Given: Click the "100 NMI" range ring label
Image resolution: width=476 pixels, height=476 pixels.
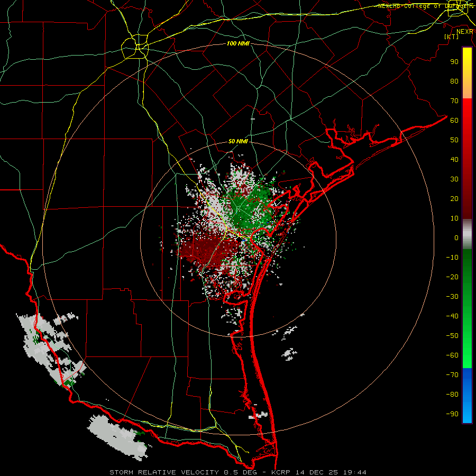Looking at the screenshot, I should point(238,43).
